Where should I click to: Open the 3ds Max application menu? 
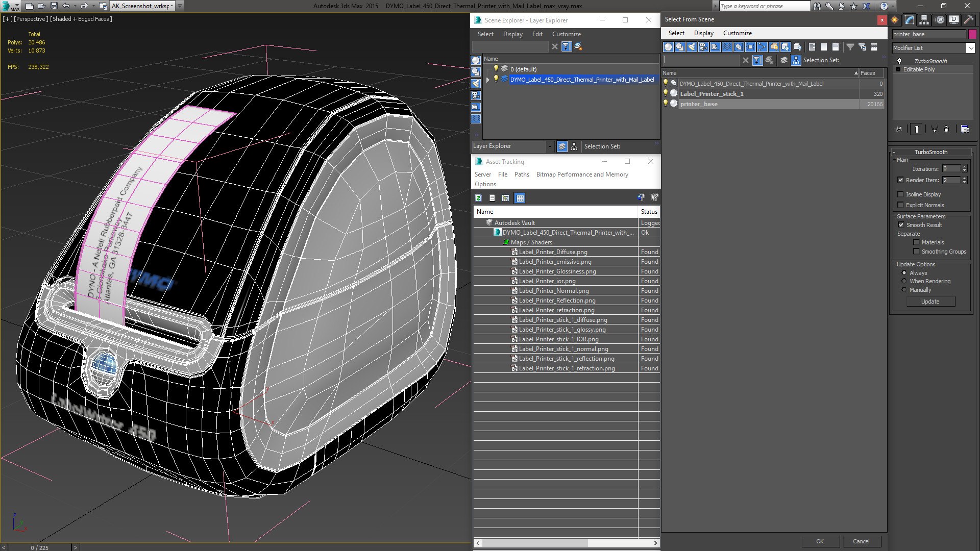click(x=10, y=6)
